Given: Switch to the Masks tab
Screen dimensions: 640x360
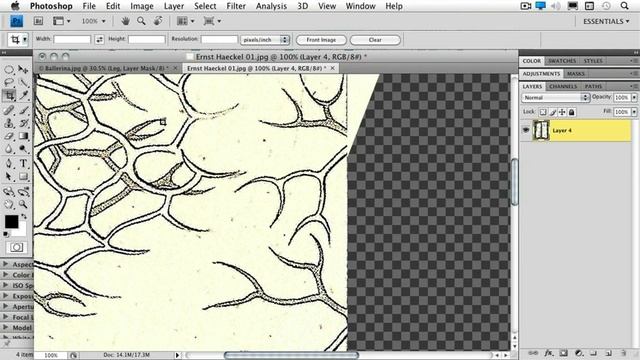Looking at the screenshot, I should pyautogui.click(x=576, y=74).
